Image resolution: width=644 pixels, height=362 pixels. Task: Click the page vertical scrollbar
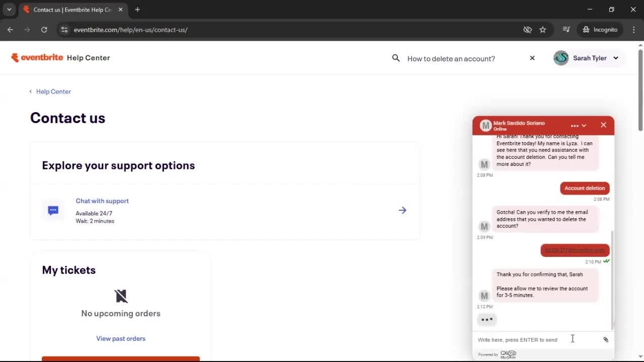click(640, 90)
